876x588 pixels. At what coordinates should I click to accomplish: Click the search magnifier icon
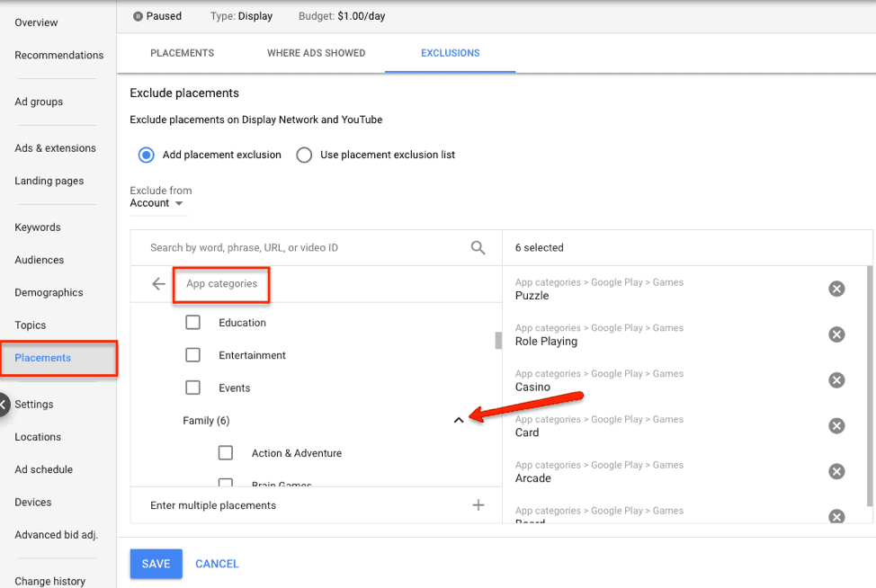(478, 247)
